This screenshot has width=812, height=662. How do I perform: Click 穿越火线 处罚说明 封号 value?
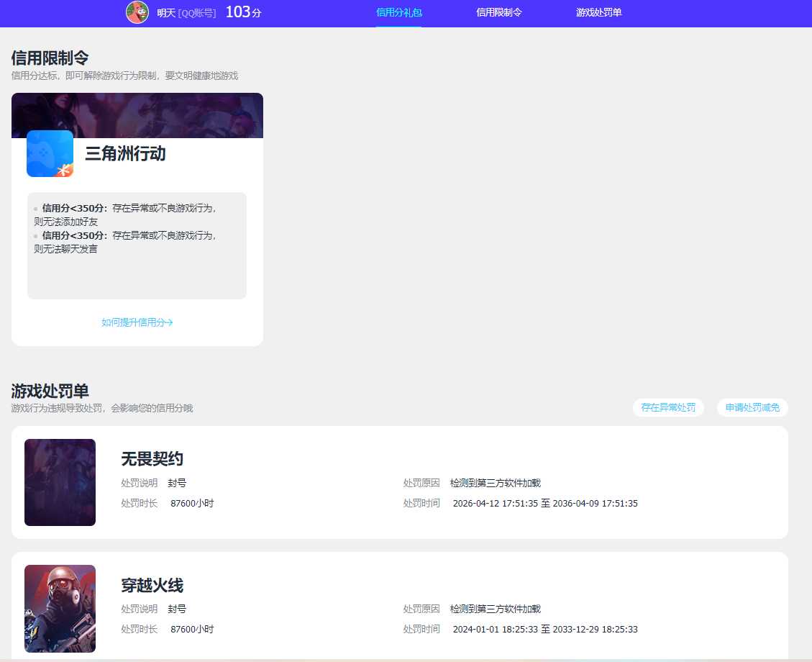coord(177,609)
